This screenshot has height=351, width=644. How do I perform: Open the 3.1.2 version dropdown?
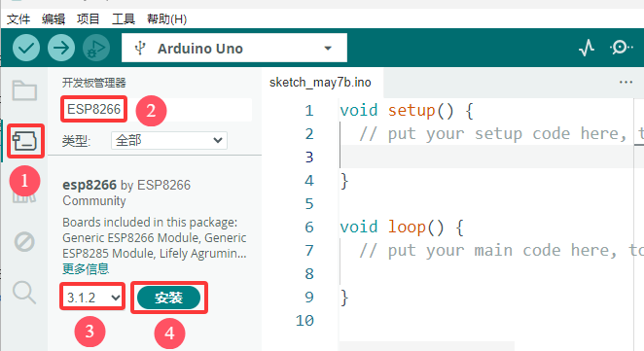pyautogui.click(x=92, y=298)
